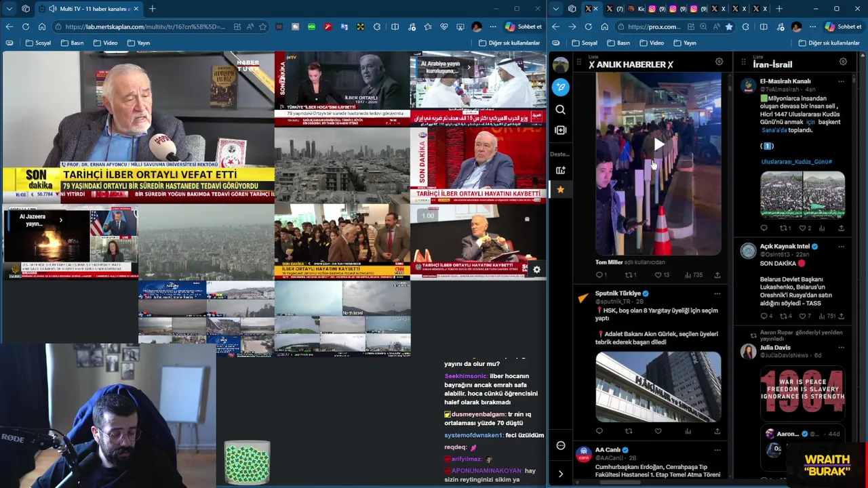Screen dimensions: 868x488
Task: Reload the Multi TV page
Action: point(25,26)
